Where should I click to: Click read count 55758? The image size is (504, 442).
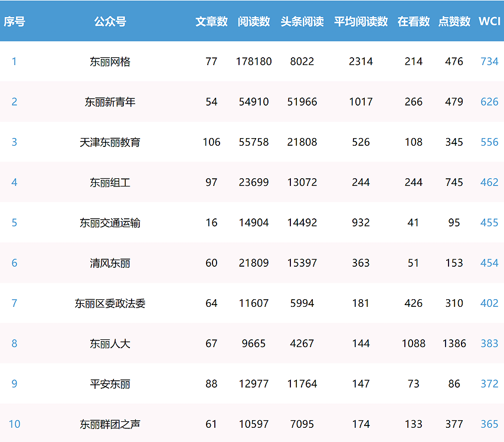[254, 142]
